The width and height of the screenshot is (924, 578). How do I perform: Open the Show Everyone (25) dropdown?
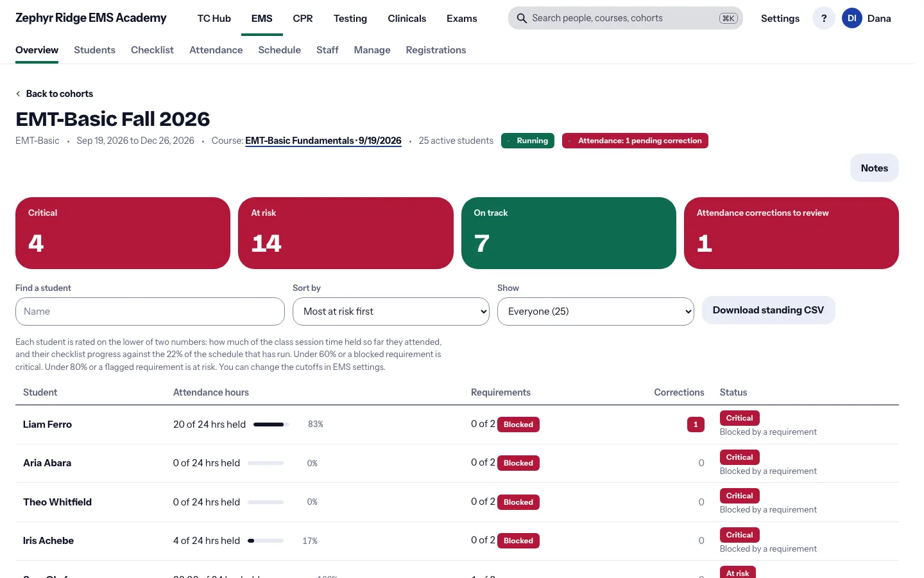coord(595,311)
